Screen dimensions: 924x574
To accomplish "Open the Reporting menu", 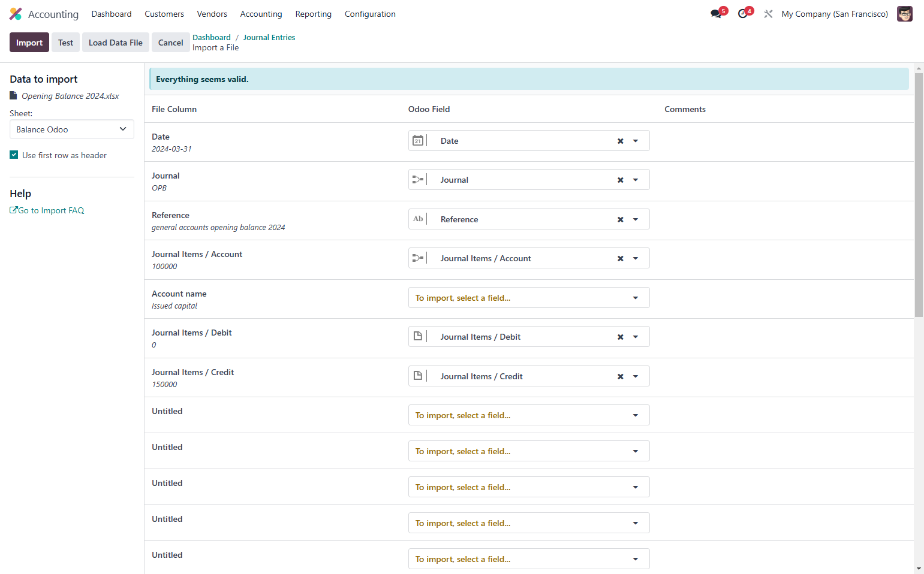I will coord(313,14).
